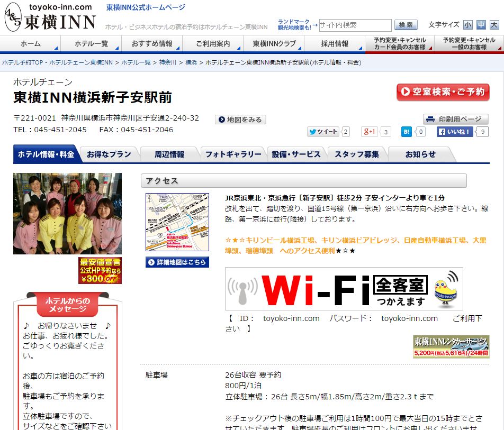The height and width of the screenshot is (430, 504).
Task: Switch to the お知らせ tab
Action: [x=420, y=154]
